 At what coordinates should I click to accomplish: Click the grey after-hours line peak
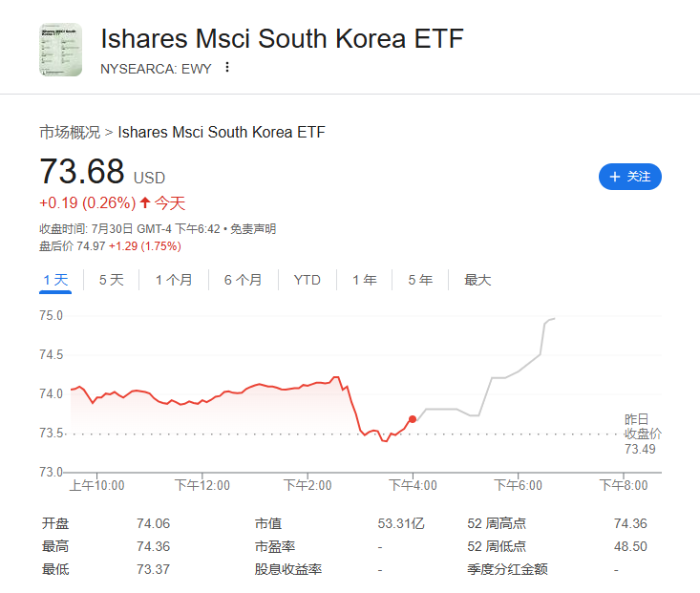(552, 319)
